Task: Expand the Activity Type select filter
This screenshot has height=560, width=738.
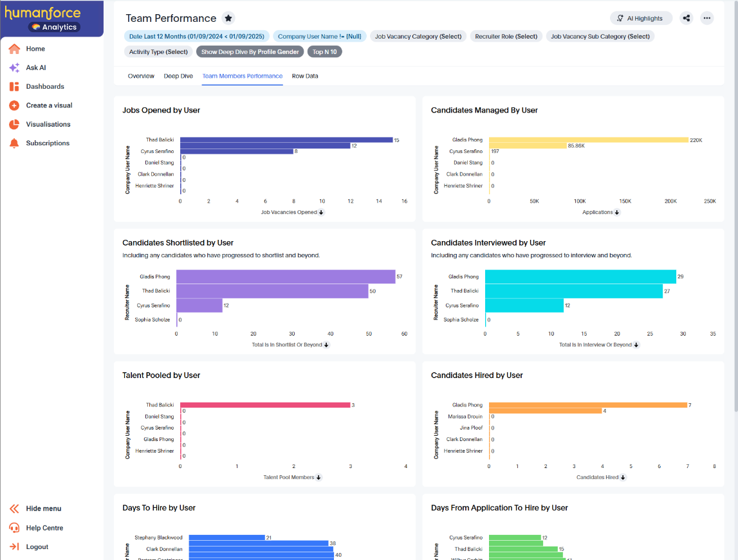Action: tap(158, 51)
